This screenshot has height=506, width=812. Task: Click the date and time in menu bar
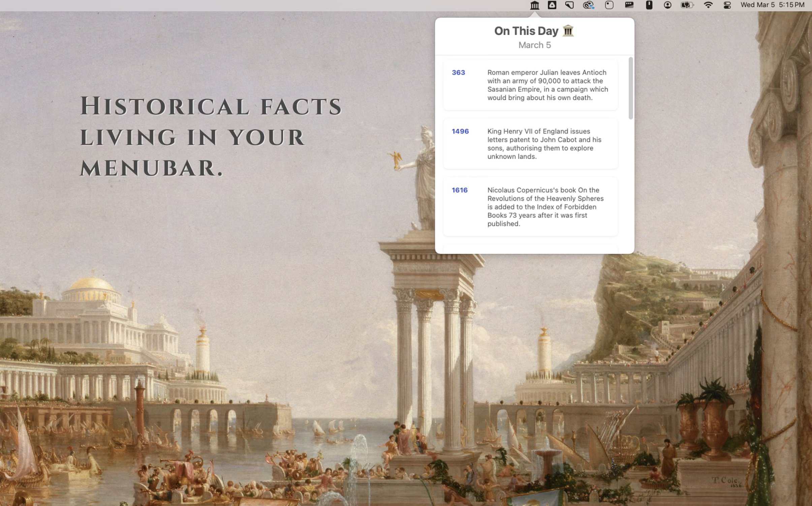[x=772, y=5]
